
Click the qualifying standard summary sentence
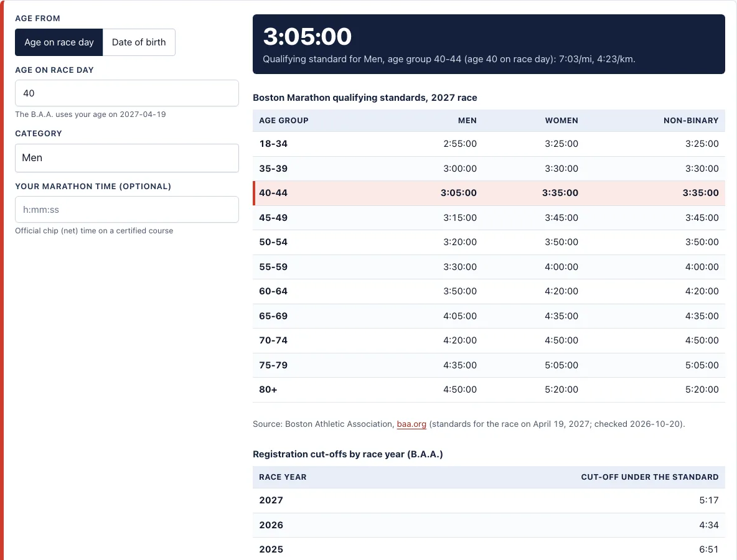(449, 59)
